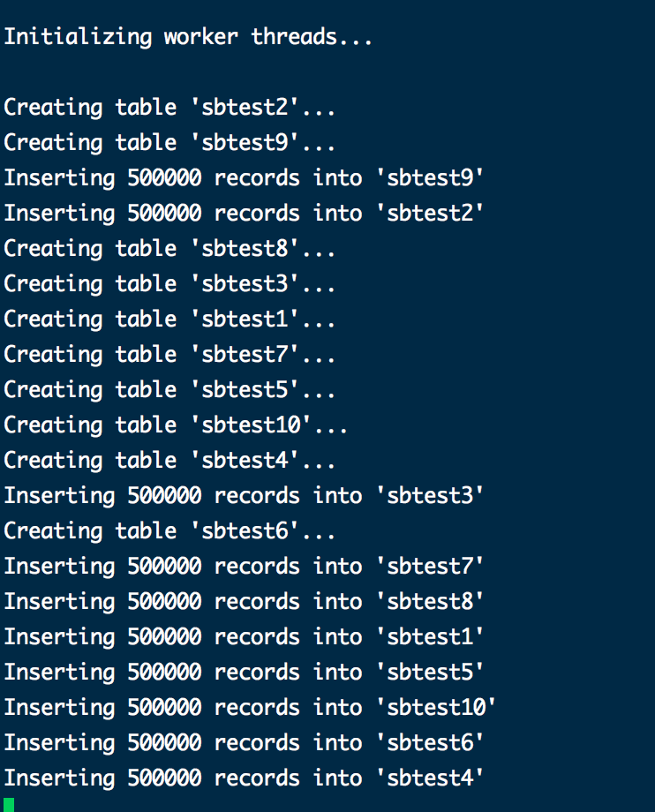
Task: Click the "Creating table 'sbtest8'" output line
Action: pyautogui.click(x=169, y=249)
